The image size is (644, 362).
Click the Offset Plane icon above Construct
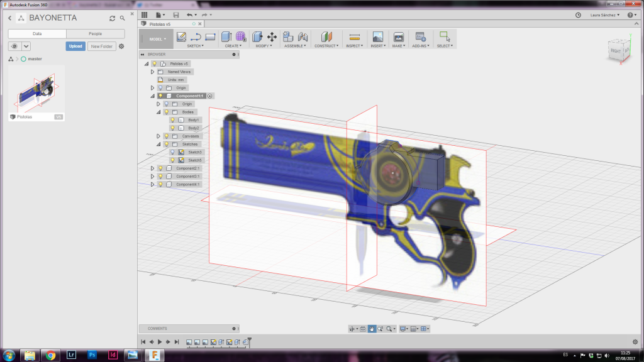point(326,36)
